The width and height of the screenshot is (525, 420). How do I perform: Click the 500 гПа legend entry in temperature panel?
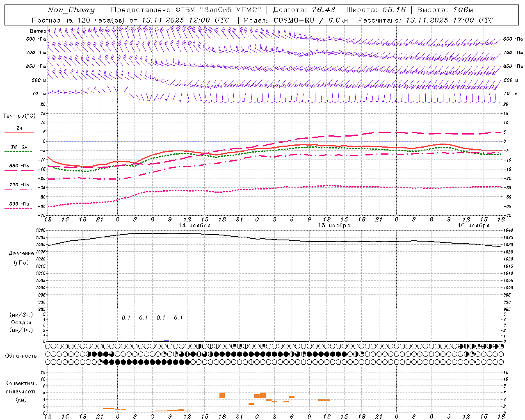point(19,203)
